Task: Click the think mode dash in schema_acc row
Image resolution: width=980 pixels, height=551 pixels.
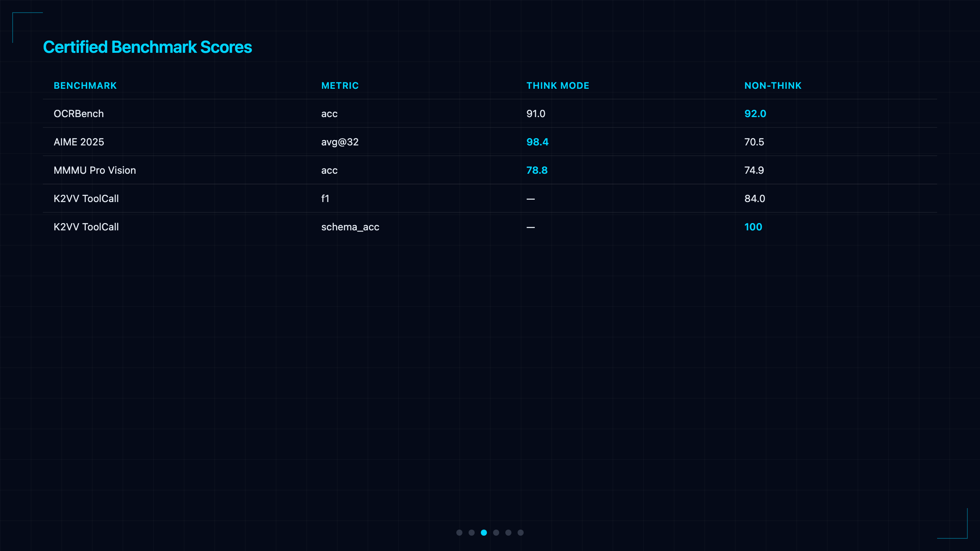Action: click(x=531, y=227)
